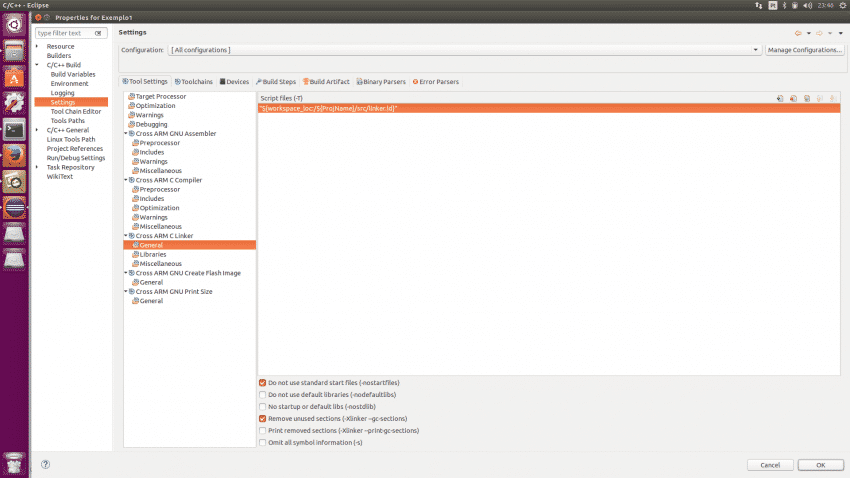The height and width of the screenshot is (478, 850).
Task: Enable No startup or default libs
Action: click(262, 406)
